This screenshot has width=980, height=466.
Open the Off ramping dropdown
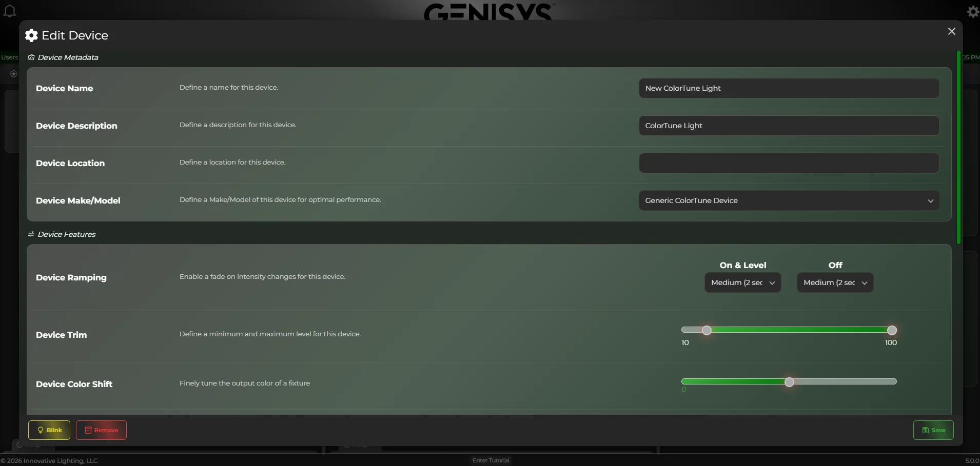835,282
